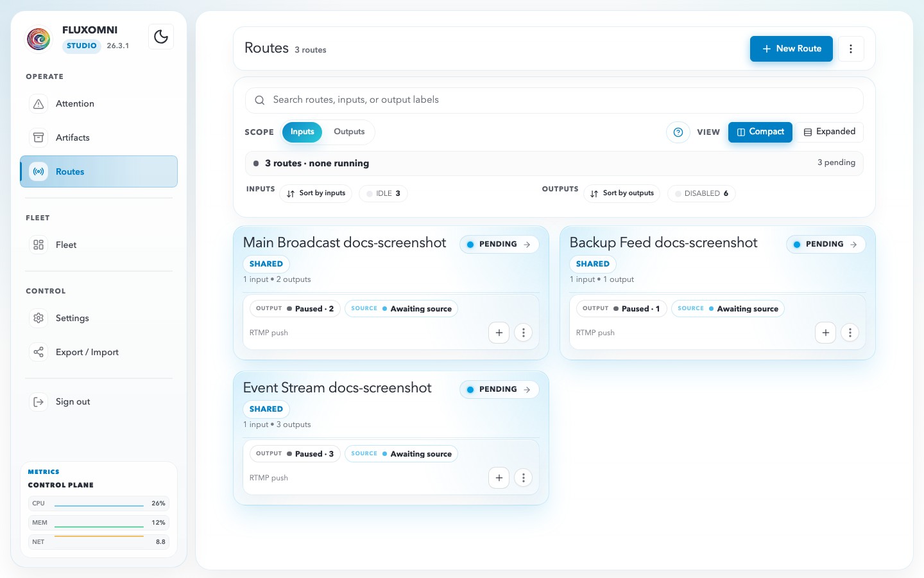Open Backup Feed card options menu

[x=850, y=333]
